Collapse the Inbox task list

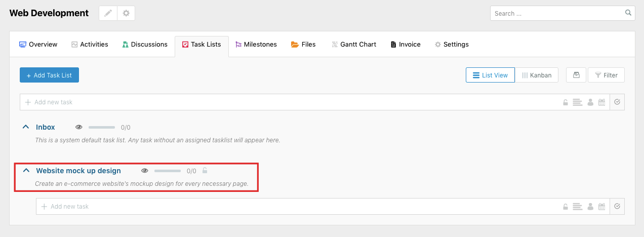coord(26,127)
